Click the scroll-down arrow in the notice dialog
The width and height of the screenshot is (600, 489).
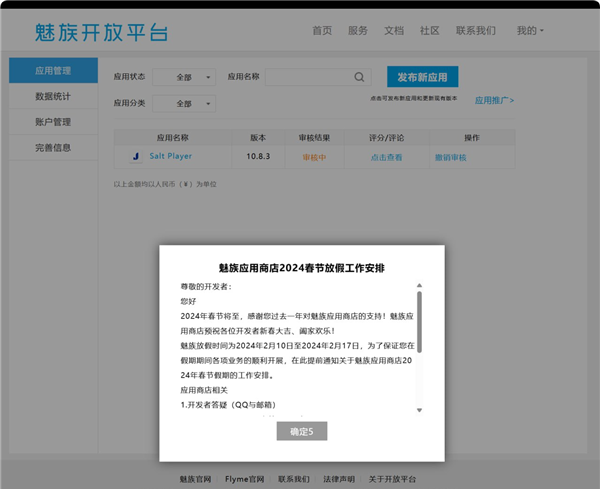[419, 409]
